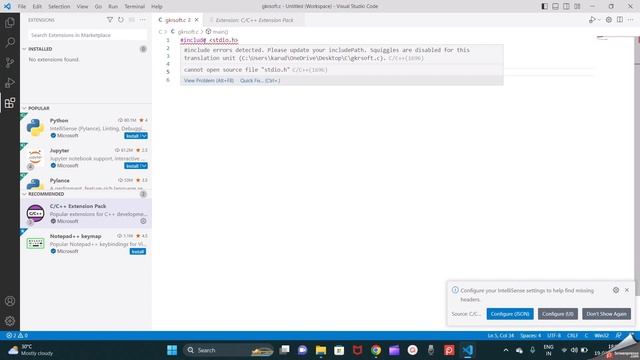
Task: Toggle the bottom panel layout icon
Action: (556, 6)
